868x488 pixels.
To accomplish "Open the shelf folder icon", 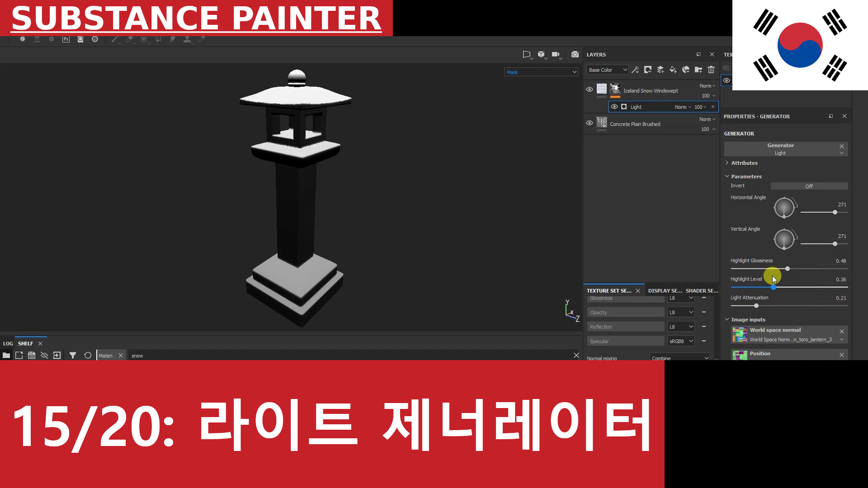I will (6, 356).
